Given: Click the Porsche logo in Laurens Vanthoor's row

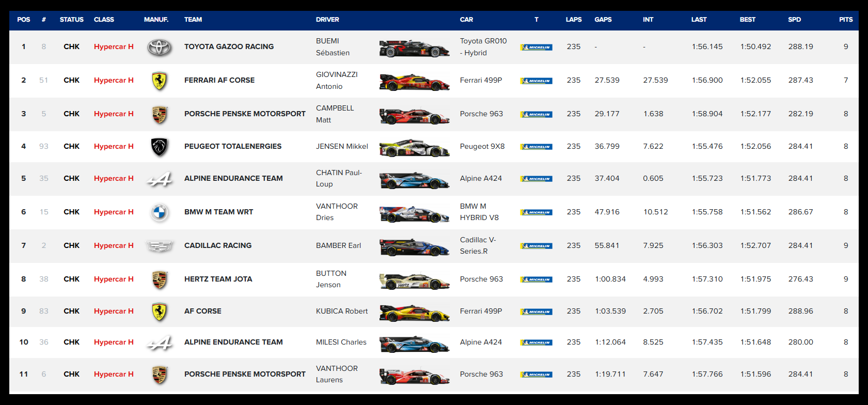Looking at the screenshot, I should (160, 375).
